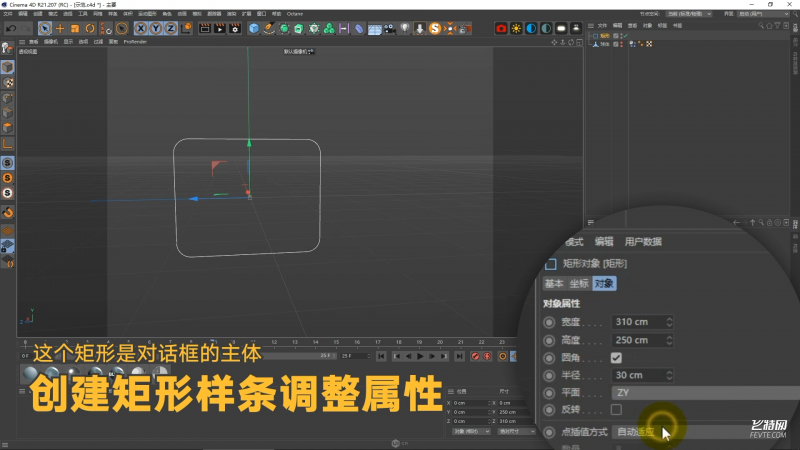Click Go to start of animation button
This screenshot has height=450, width=800.
(381, 356)
